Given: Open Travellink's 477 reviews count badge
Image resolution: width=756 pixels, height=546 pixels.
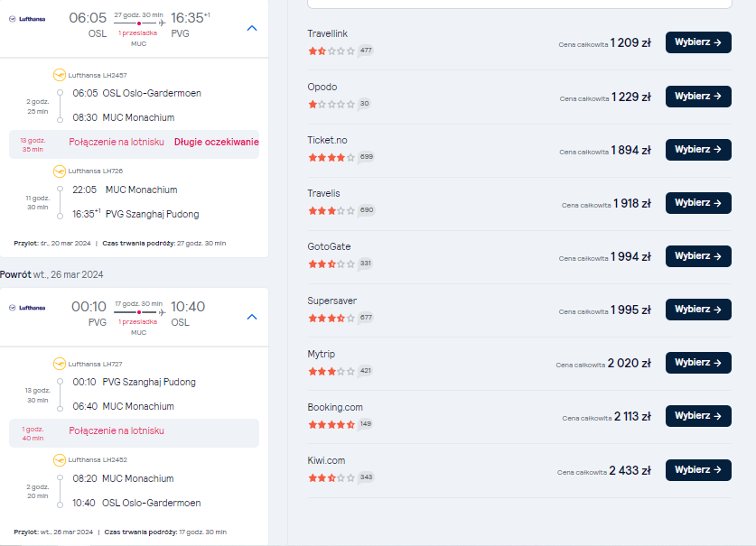Looking at the screenshot, I should click(x=366, y=51).
